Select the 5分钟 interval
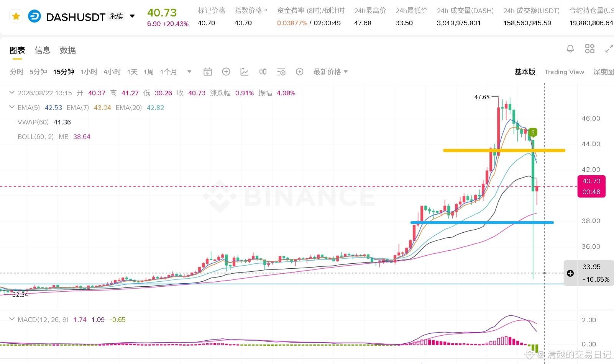 pyautogui.click(x=38, y=72)
